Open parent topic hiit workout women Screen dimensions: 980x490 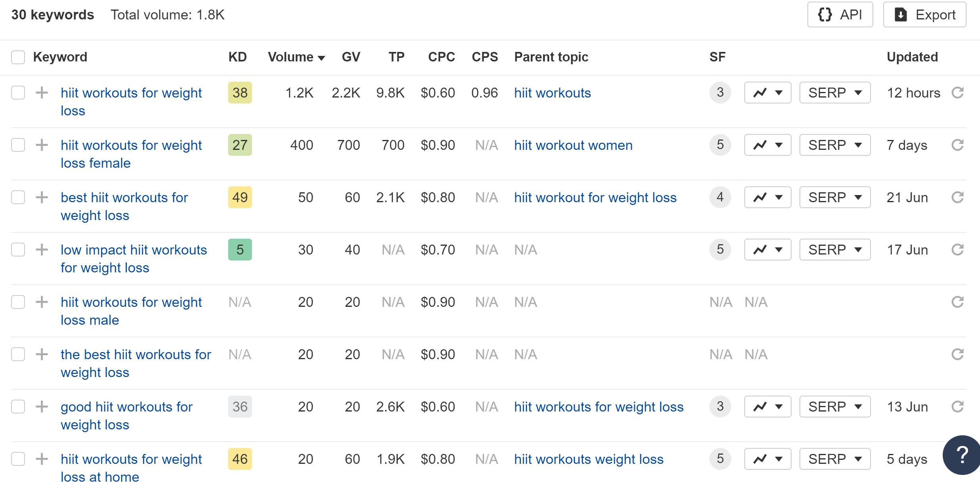click(573, 145)
